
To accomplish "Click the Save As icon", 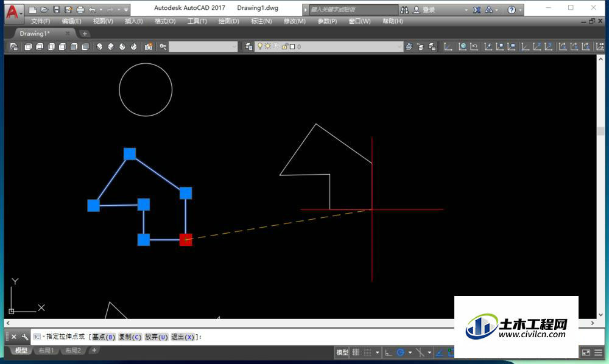I will click(x=68, y=10).
